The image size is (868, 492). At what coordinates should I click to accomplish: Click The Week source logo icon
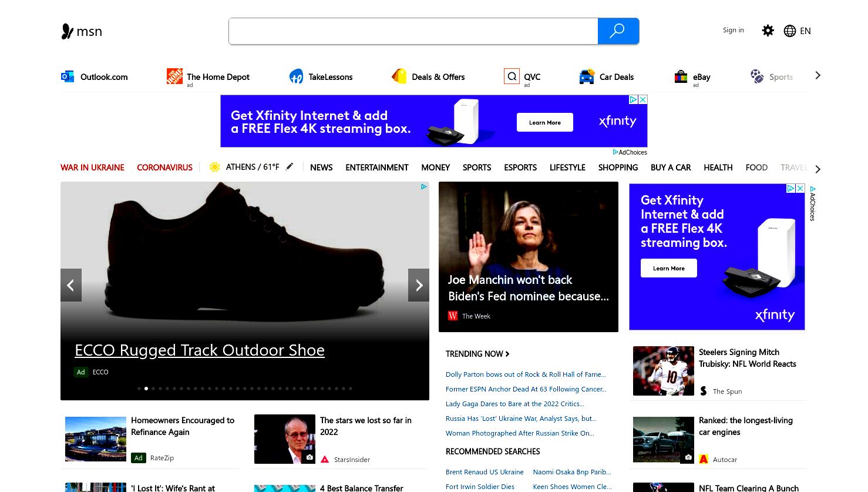pyautogui.click(x=453, y=316)
